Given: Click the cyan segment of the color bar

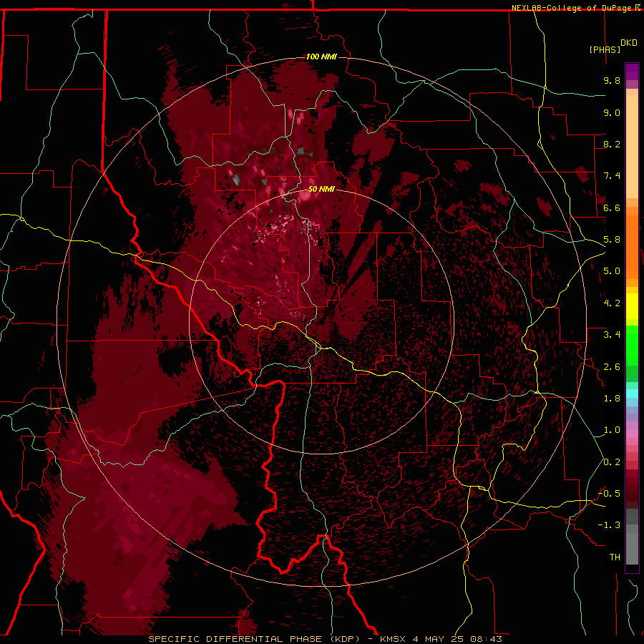Looking at the screenshot, I should click(x=632, y=394).
